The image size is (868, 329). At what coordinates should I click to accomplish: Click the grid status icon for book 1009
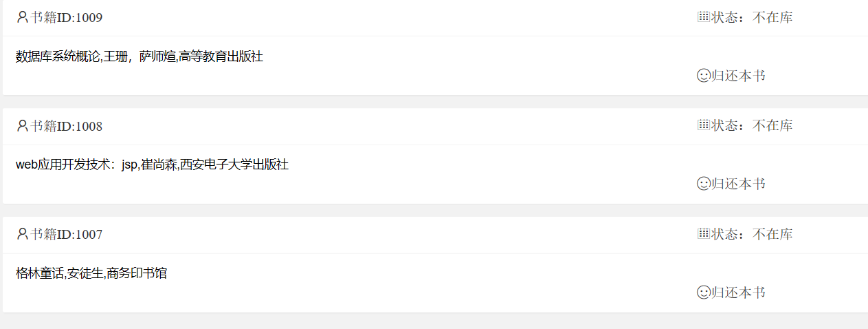703,17
